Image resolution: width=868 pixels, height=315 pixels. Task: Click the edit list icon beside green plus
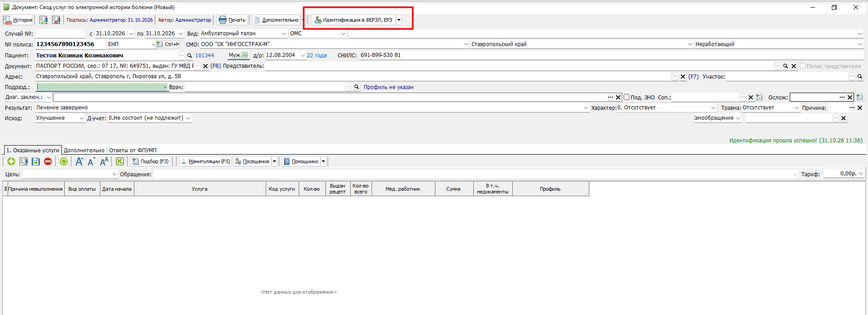pos(24,161)
